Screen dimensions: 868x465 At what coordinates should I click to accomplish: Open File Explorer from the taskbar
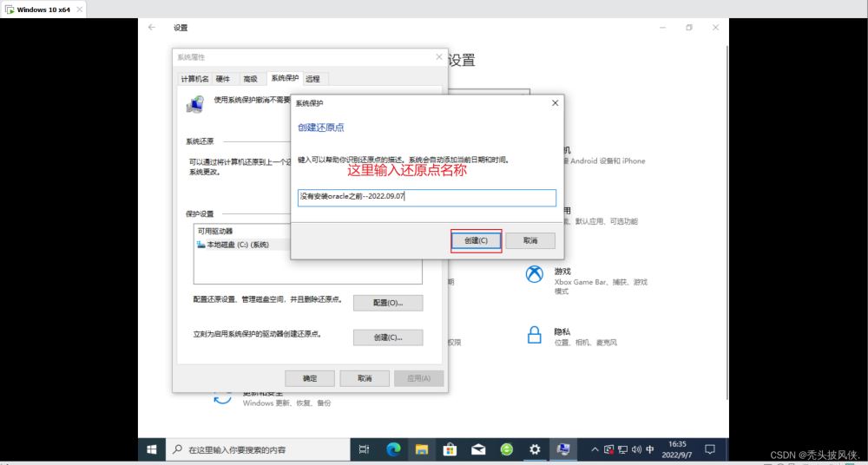[x=421, y=449]
